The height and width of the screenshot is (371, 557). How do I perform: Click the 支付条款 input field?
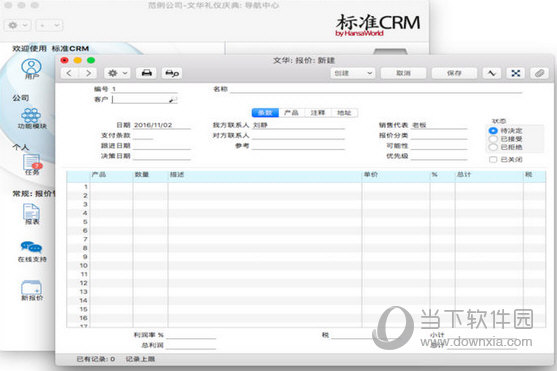tap(143, 135)
